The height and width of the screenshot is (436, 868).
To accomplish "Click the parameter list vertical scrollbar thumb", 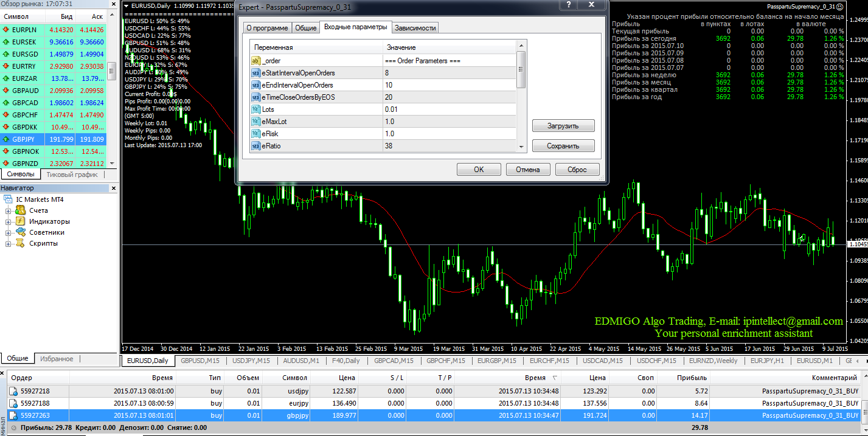I will 521,69.
